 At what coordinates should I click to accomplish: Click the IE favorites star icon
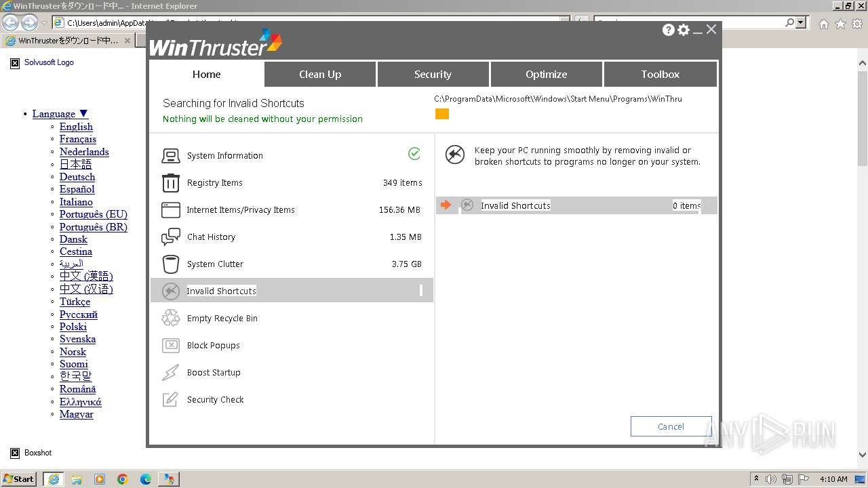pyautogui.click(x=840, y=24)
